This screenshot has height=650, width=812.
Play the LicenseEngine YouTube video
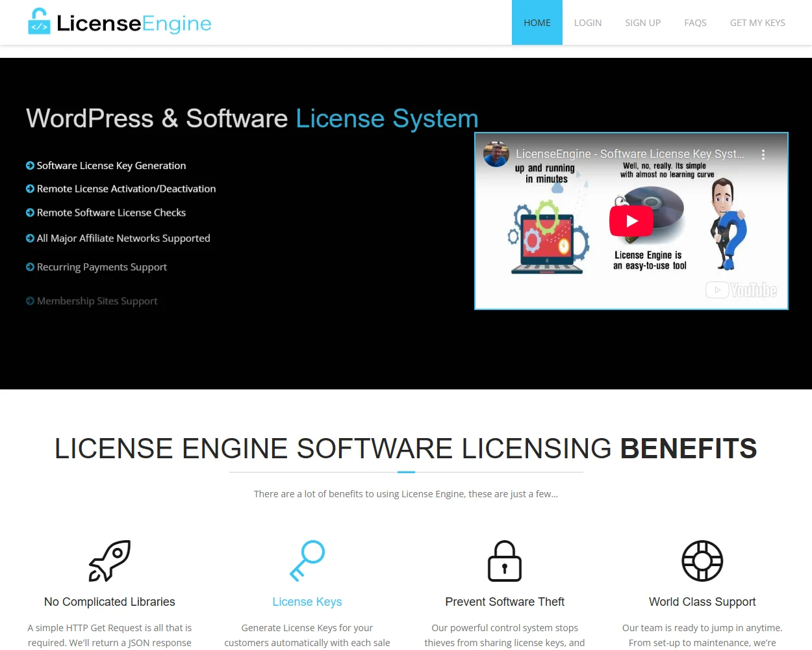click(631, 221)
